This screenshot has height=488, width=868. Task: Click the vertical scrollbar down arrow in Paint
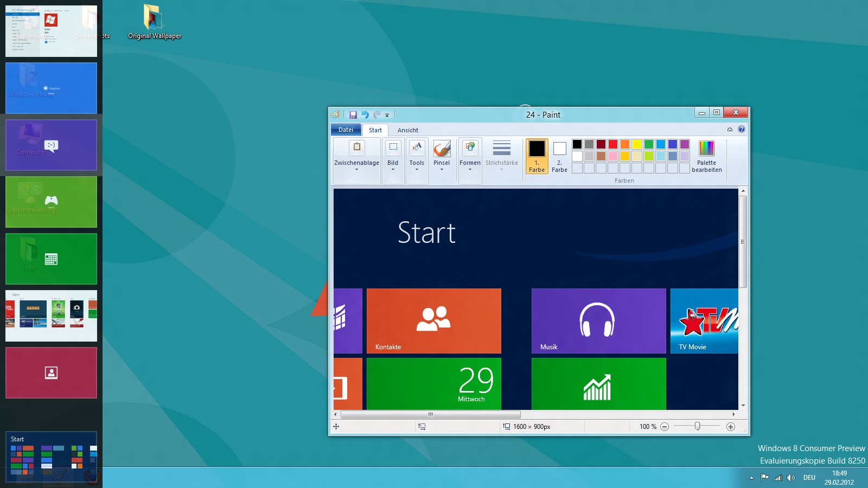point(743,406)
